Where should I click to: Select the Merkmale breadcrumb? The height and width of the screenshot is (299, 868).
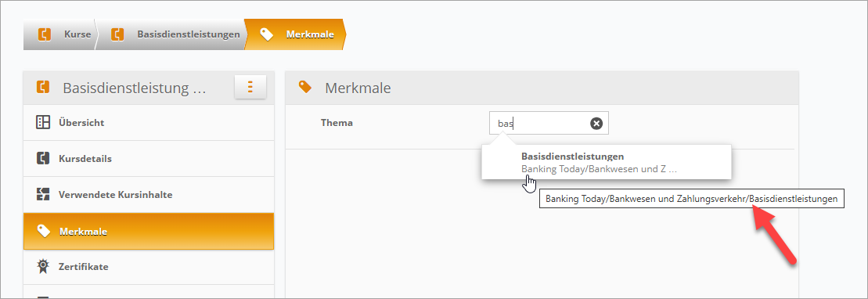295,34
